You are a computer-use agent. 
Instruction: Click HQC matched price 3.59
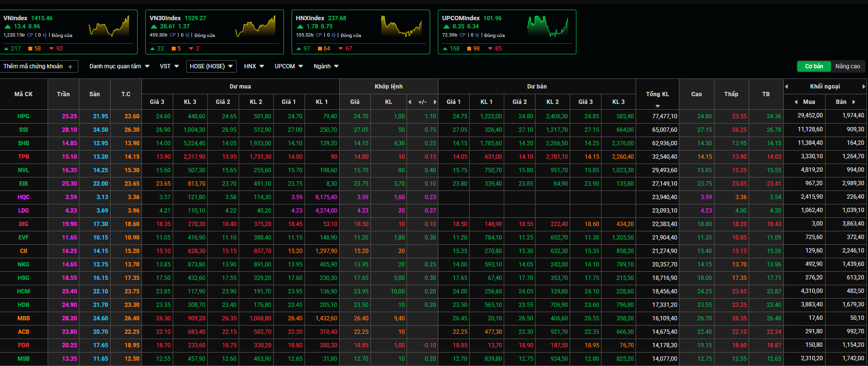pos(362,197)
